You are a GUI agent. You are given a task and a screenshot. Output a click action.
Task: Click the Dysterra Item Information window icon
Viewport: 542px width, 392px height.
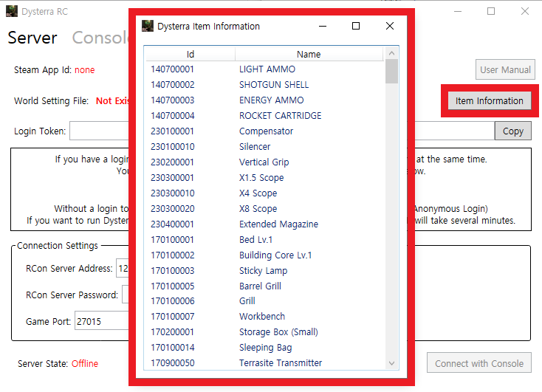tap(148, 27)
